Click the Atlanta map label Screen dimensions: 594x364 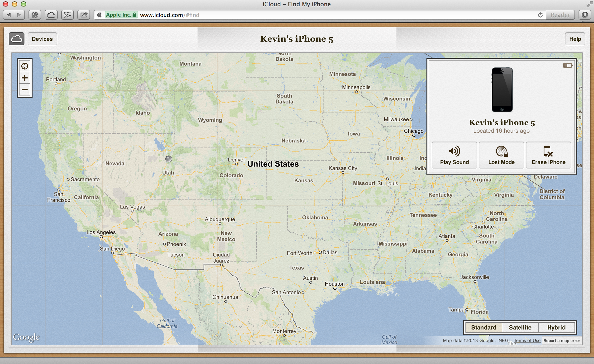pos(447,236)
